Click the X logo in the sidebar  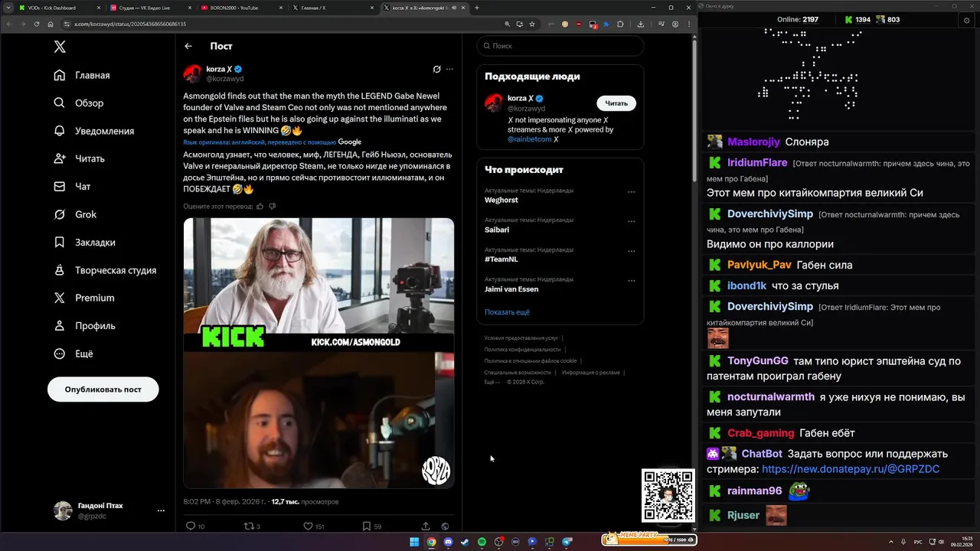click(x=60, y=47)
